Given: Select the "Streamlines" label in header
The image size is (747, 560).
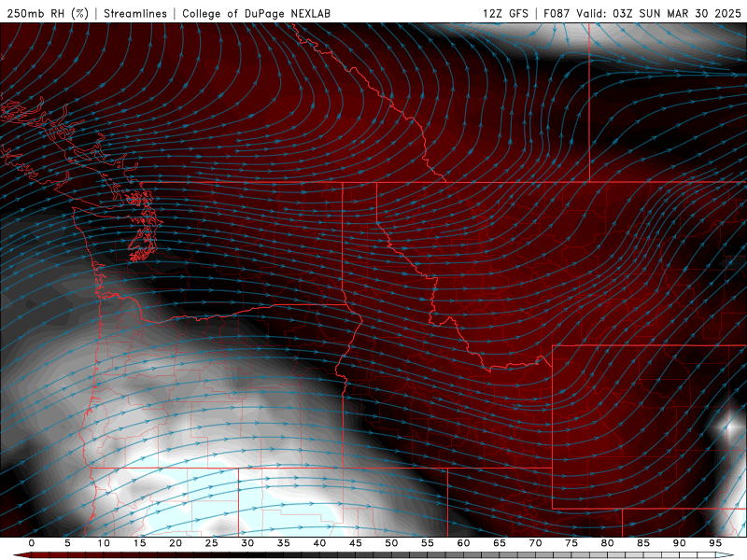Looking at the screenshot, I should 135,13.
